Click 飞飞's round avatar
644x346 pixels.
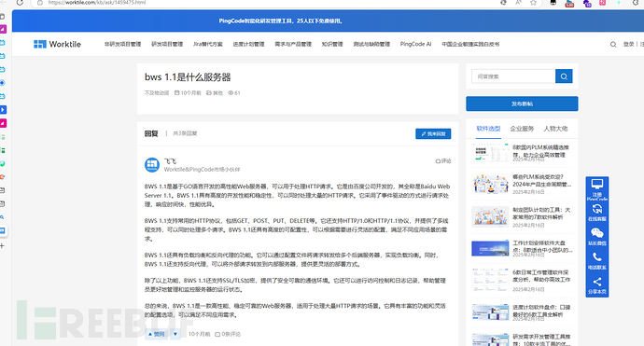(152, 165)
